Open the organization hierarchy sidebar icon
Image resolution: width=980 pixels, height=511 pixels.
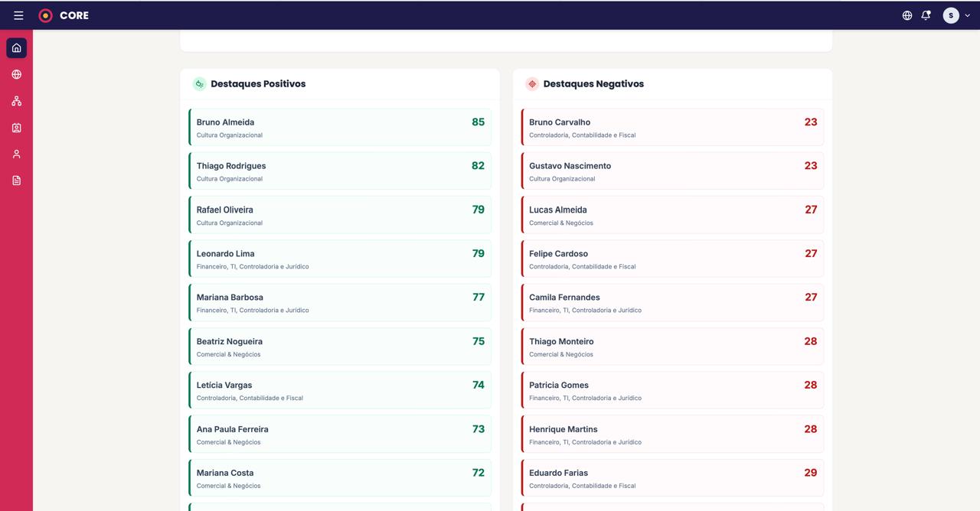coord(16,101)
